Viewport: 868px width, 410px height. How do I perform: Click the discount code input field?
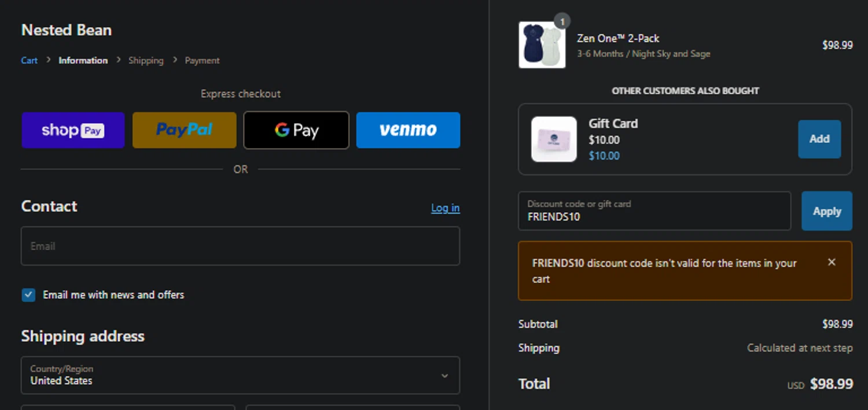(654, 211)
